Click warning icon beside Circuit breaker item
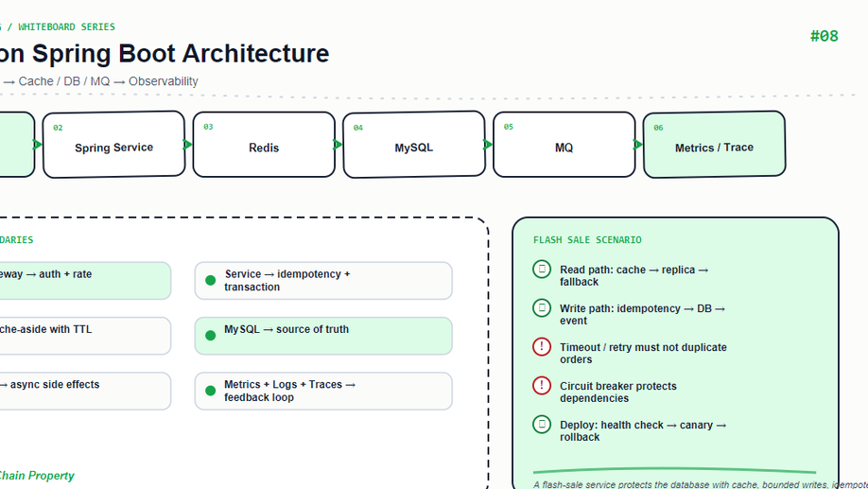Screen dimensions: 868x489 [x=542, y=386]
